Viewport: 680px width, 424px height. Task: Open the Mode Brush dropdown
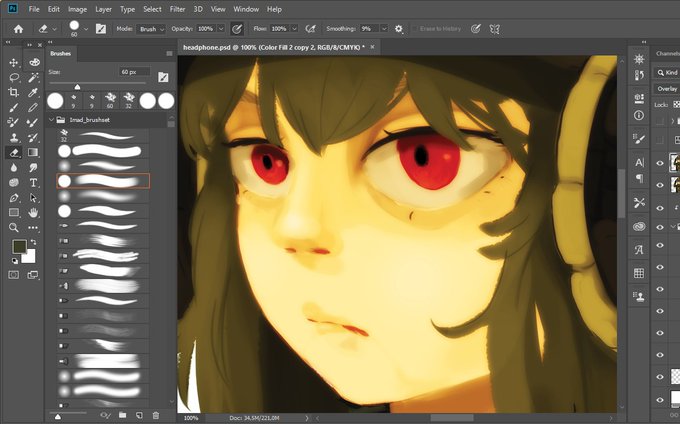[x=151, y=29]
